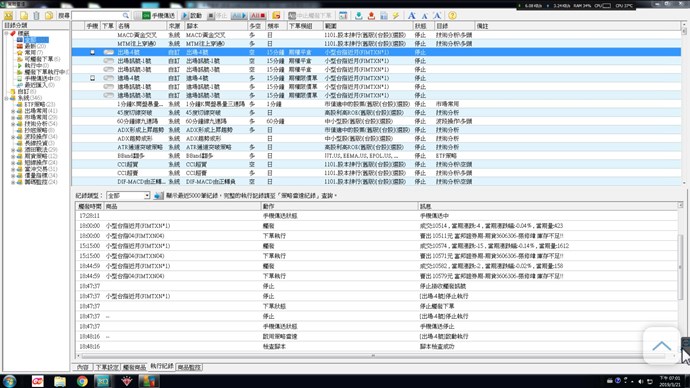This screenshot has height=388, width=690.
Task: Select ETF策略 (23) folder in tree
Action: [40, 104]
